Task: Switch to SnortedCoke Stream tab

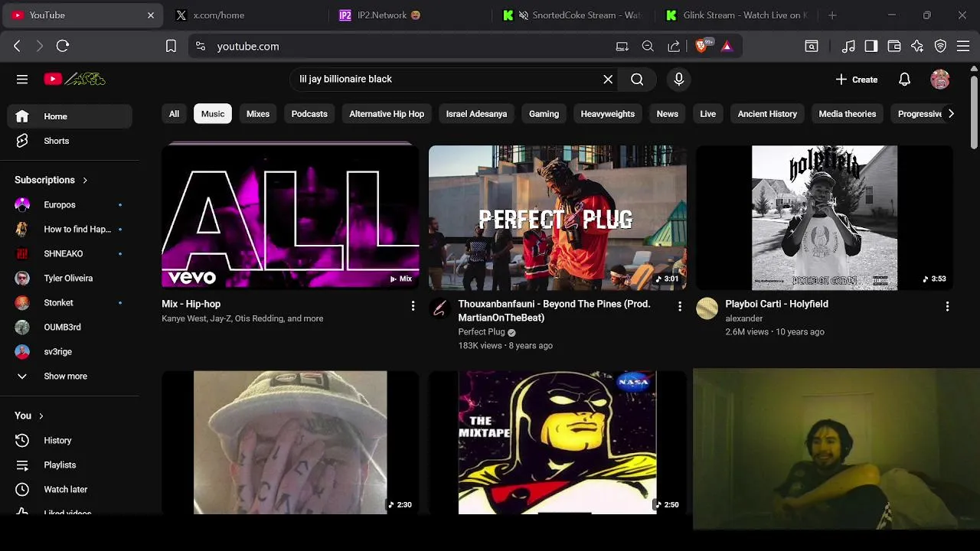Action: [x=574, y=15]
